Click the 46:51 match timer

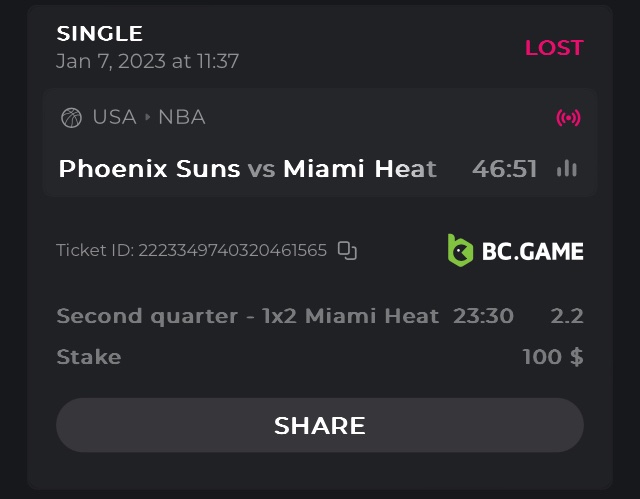click(x=505, y=169)
